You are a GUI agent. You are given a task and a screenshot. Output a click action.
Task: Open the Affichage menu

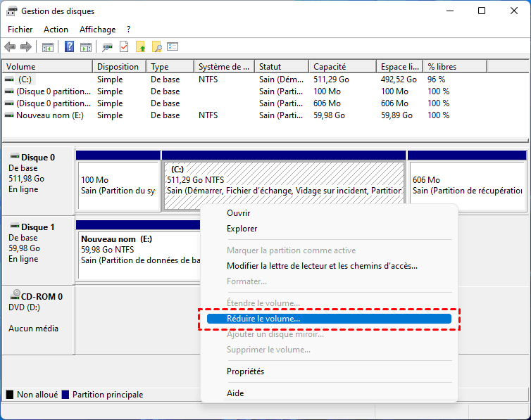[97, 30]
